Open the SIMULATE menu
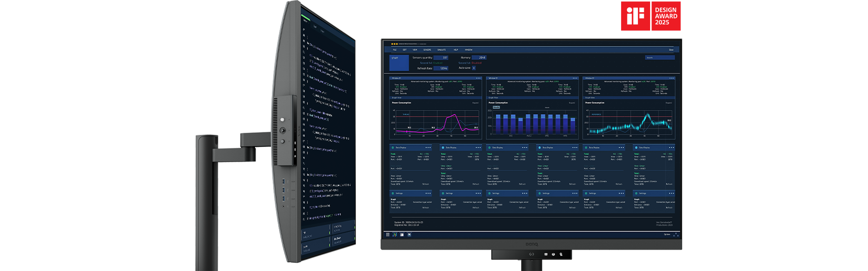This screenshot has width=868, height=271. point(441,50)
